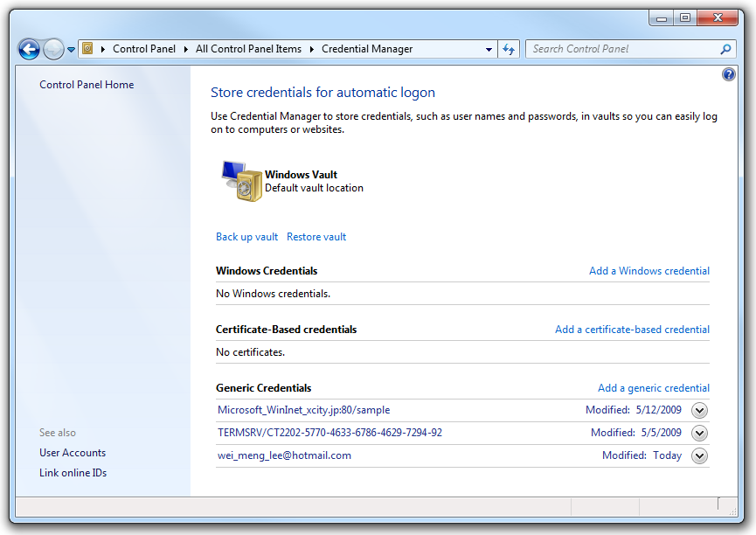Click the Forward navigation arrow
This screenshot has height=535, width=756.
click(x=53, y=49)
